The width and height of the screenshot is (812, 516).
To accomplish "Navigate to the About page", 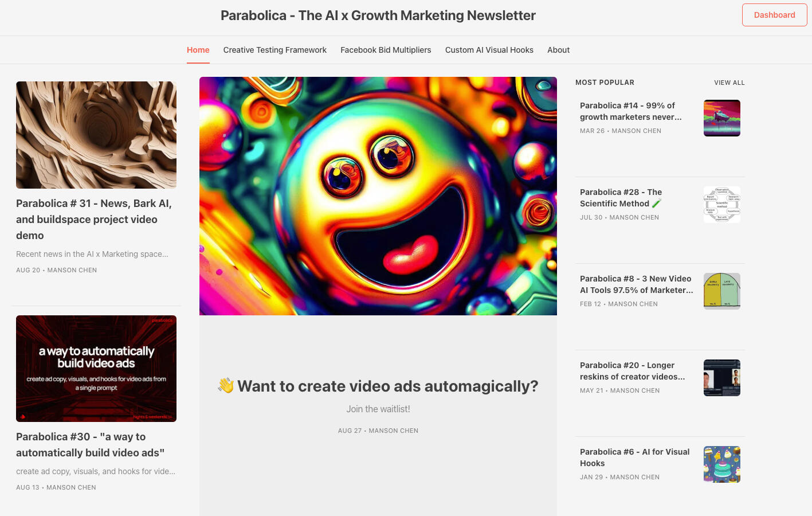I will pos(558,50).
